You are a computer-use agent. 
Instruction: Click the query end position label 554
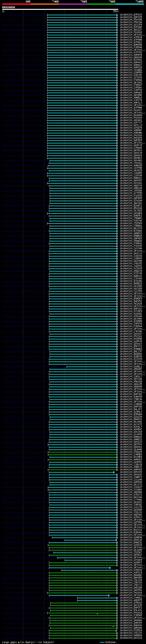[115, 11]
